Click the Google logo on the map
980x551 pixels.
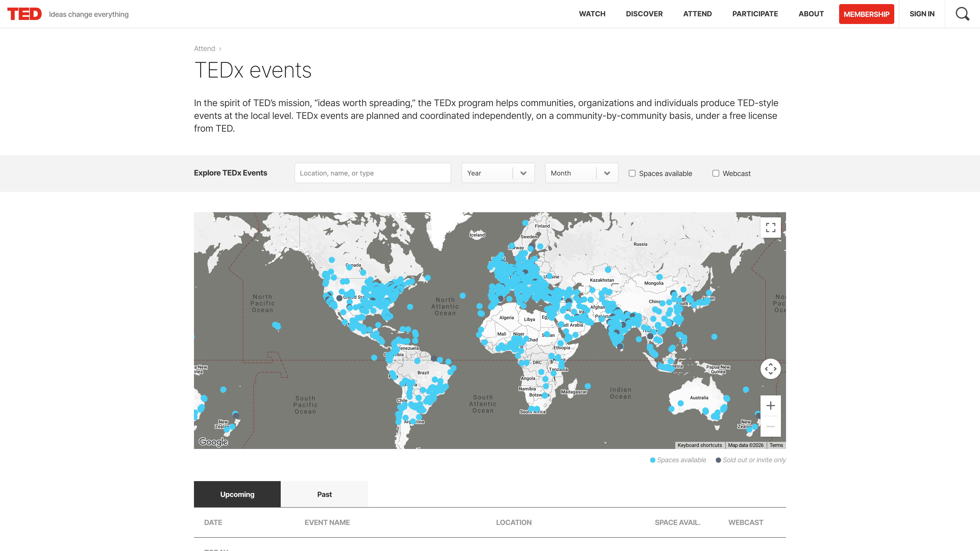point(213,442)
